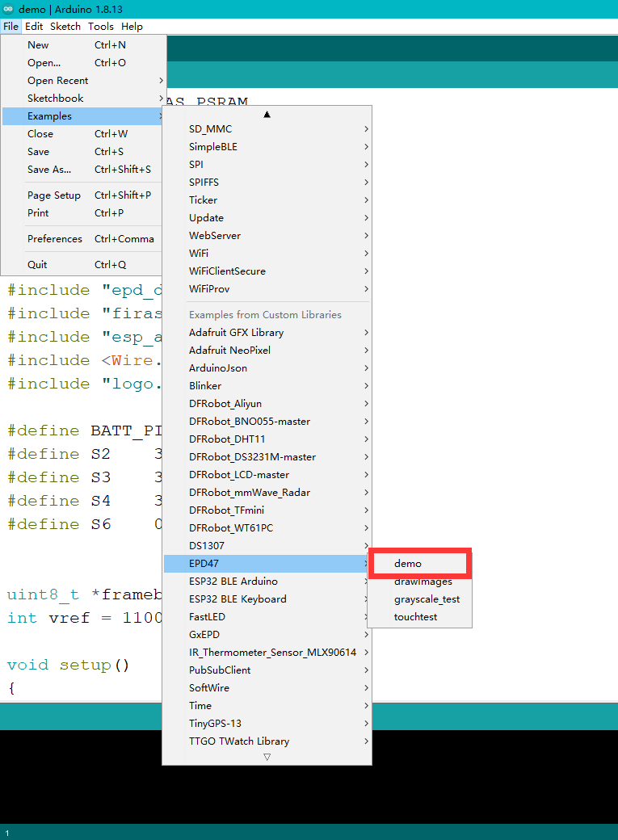Choose Save in the File menu
This screenshot has width=618, height=840.
[x=83, y=152]
